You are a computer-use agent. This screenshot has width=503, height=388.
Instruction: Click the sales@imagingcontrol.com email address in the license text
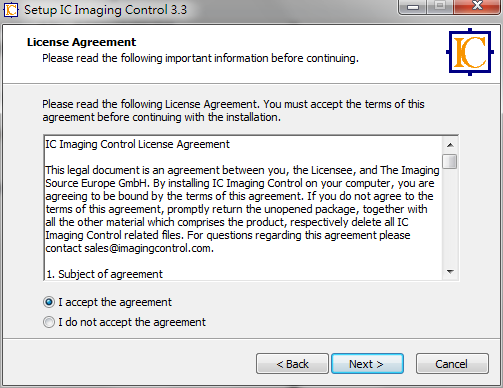(x=148, y=248)
